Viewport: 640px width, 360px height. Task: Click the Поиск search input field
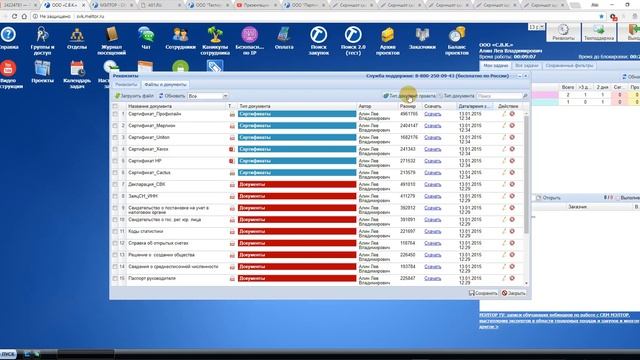tap(499, 96)
